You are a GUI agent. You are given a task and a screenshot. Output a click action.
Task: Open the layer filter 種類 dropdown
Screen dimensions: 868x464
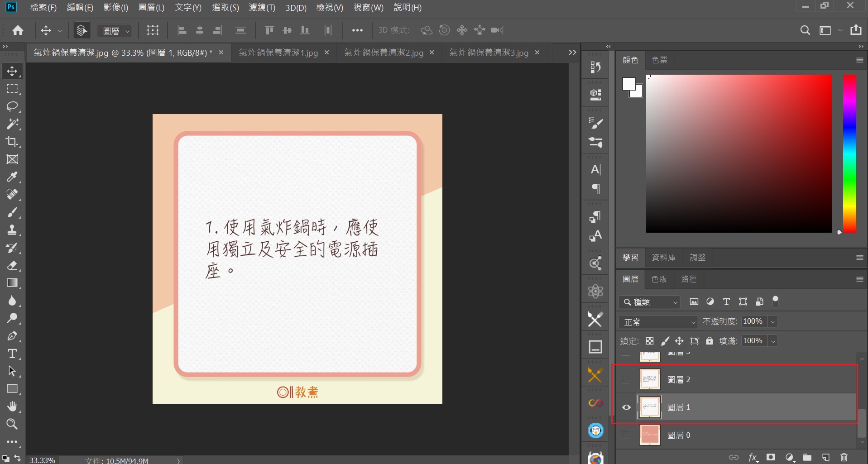pos(649,302)
